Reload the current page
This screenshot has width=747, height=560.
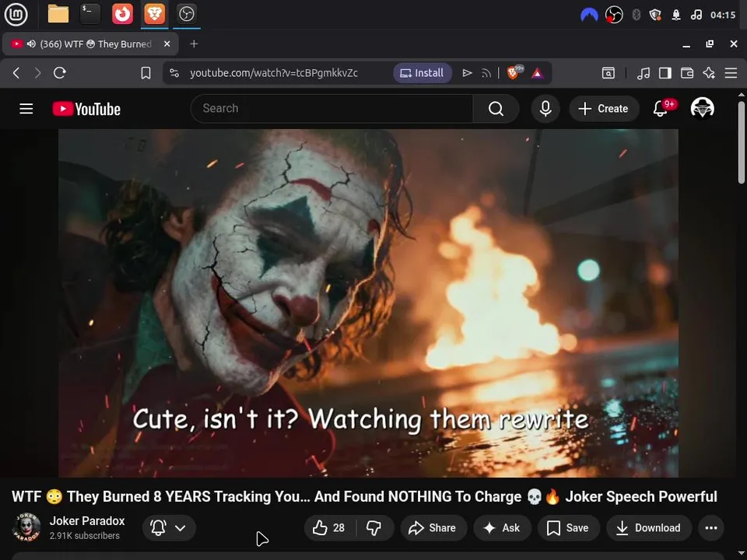[x=60, y=73]
